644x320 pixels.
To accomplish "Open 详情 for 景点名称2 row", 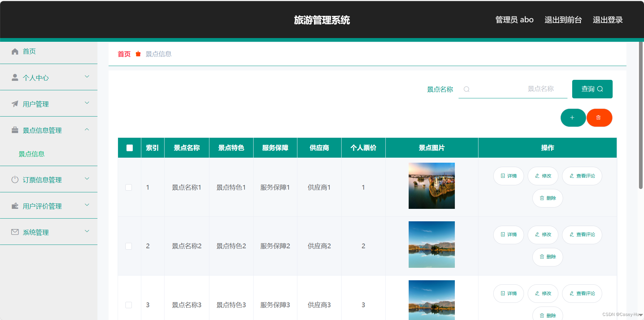I will pyautogui.click(x=508, y=235).
